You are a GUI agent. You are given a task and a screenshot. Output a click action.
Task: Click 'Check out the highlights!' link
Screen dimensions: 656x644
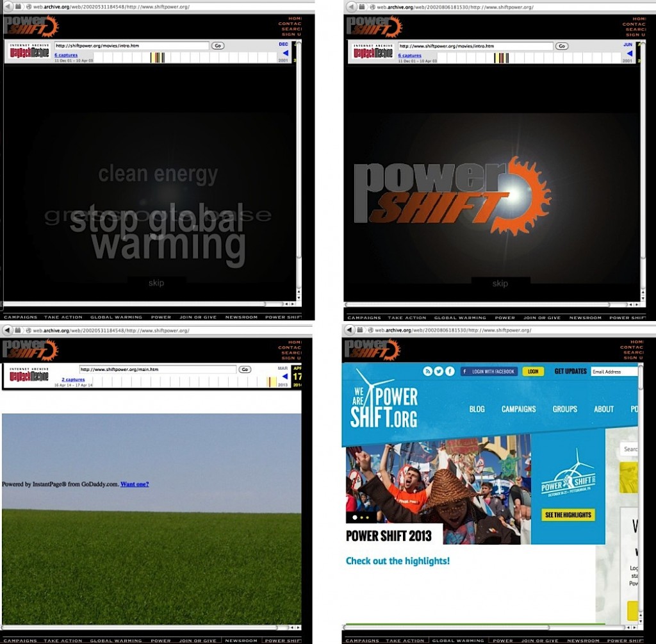click(398, 561)
